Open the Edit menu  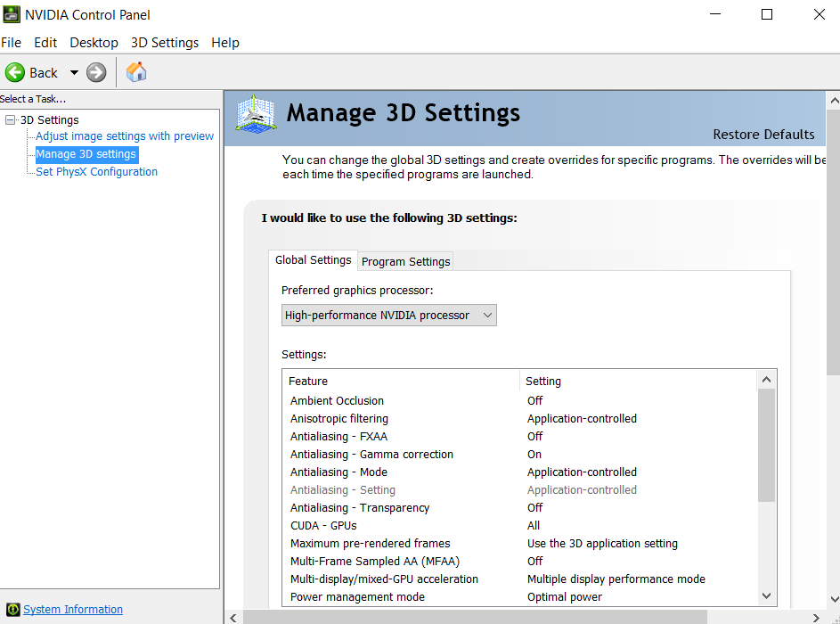coord(45,43)
